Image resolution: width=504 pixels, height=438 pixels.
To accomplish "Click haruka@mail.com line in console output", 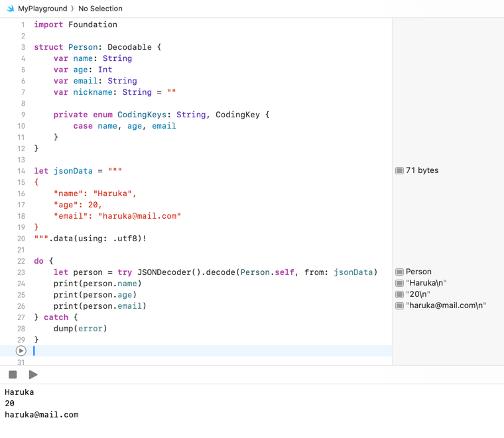I will click(42, 415).
